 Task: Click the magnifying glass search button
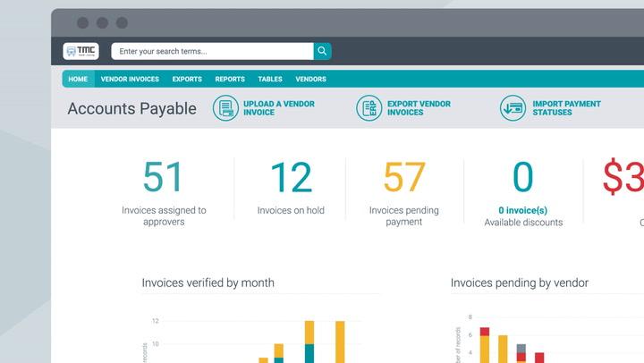[x=322, y=52]
